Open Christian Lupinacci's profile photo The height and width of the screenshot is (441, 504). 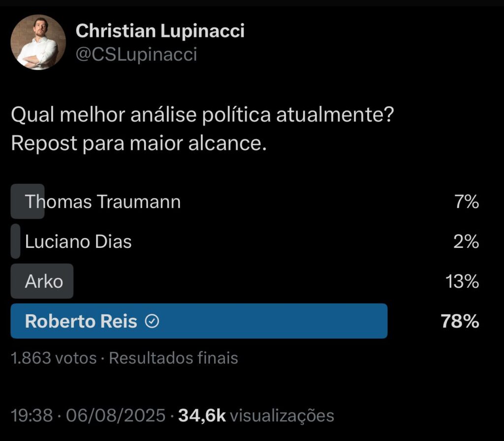click(38, 42)
